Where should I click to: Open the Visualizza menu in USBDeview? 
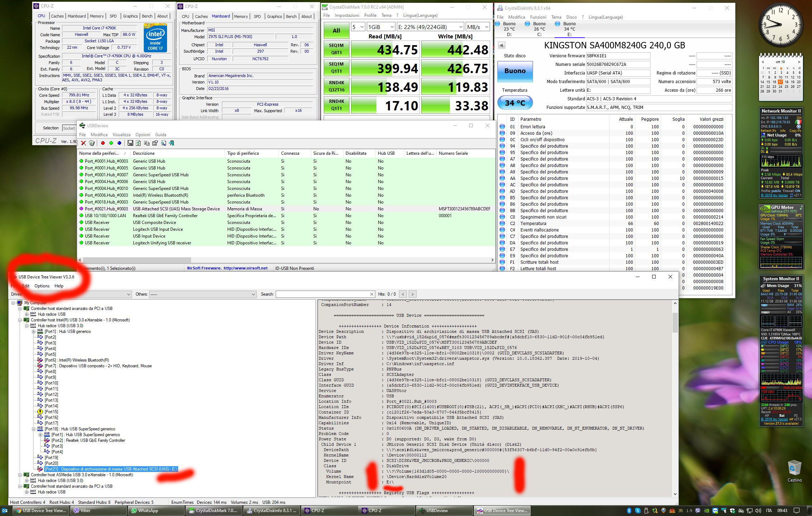(x=121, y=135)
